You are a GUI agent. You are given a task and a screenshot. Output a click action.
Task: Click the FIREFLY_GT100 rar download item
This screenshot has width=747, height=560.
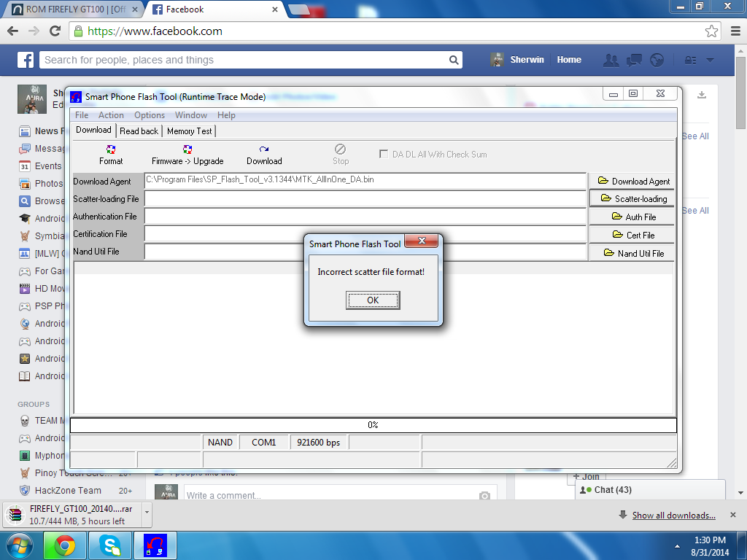point(72,515)
